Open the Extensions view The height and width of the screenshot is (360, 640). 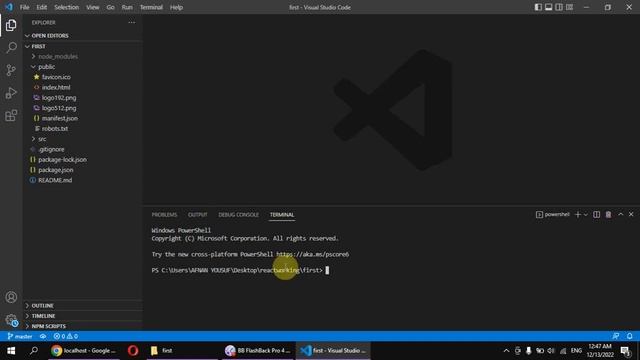point(11,116)
